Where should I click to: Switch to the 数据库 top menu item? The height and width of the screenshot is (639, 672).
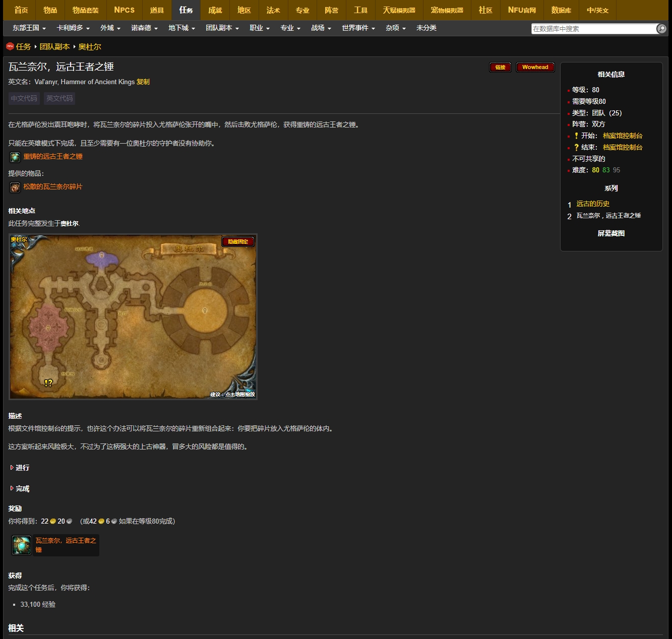coord(561,10)
